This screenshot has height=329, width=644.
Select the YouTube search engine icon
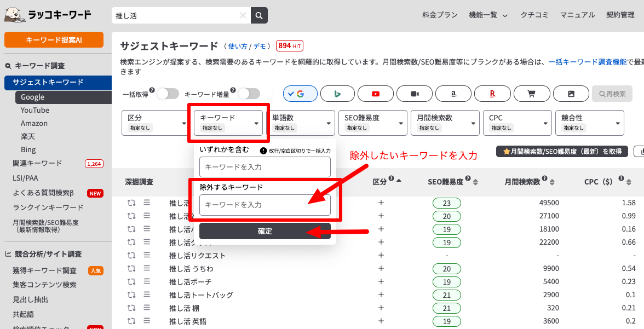point(375,94)
